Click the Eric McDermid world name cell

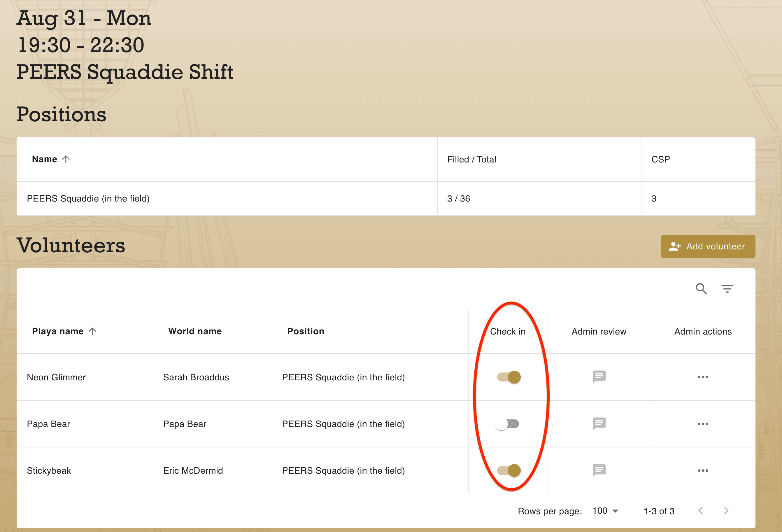(193, 470)
